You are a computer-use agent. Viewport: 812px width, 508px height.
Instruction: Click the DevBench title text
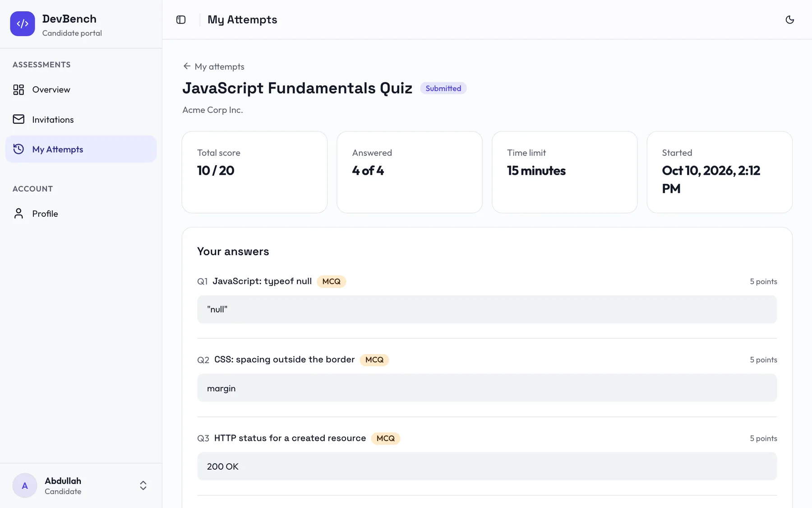(x=69, y=19)
